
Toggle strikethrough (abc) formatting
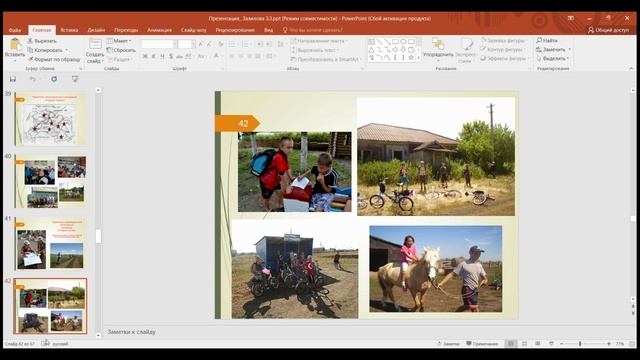(x=179, y=56)
